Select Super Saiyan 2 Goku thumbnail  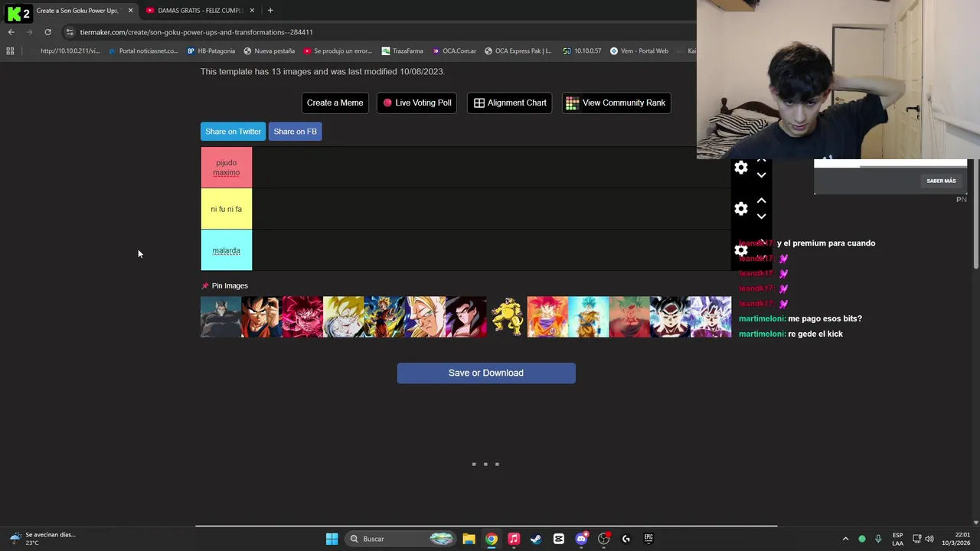click(x=384, y=317)
